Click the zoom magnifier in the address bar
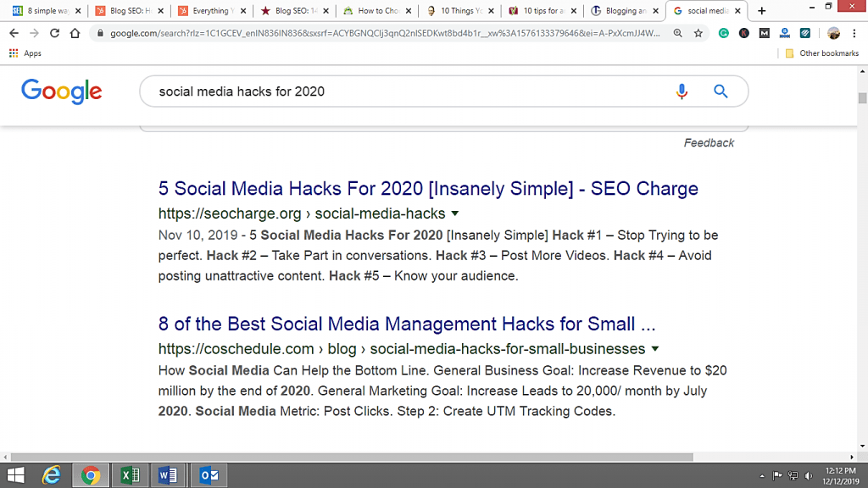This screenshot has height=488, width=868. pos(677,33)
